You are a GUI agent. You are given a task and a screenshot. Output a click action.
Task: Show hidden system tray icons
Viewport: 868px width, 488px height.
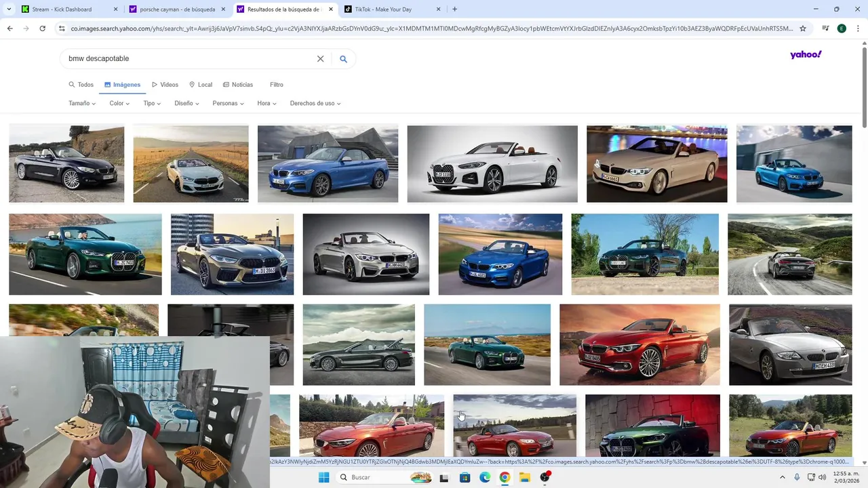(x=782, y=477)
